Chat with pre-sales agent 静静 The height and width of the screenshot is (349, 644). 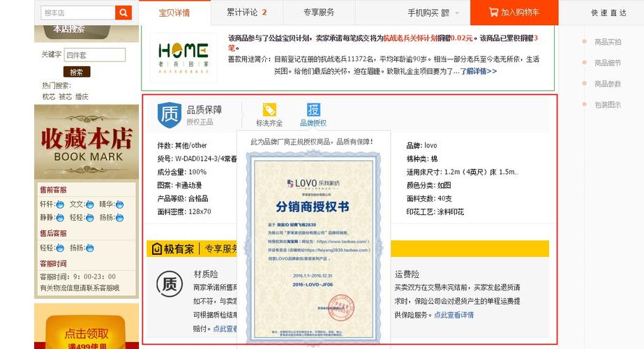[52, 218]
